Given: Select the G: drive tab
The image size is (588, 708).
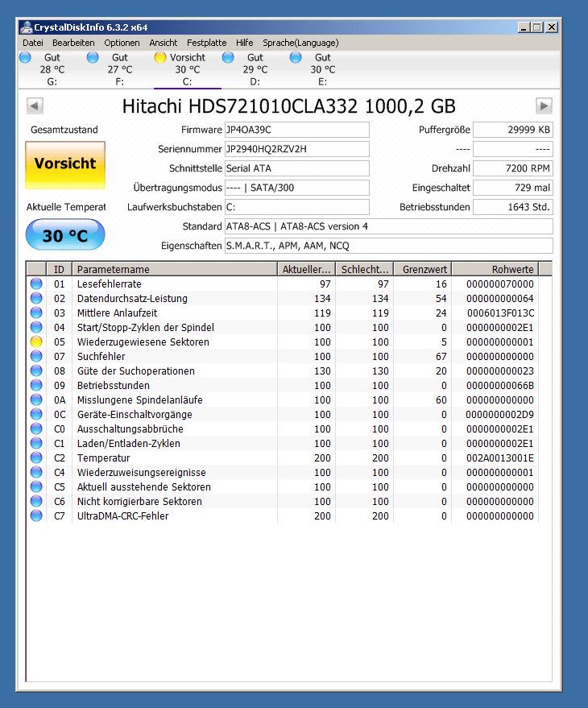Looking at the screenshot, I should (x=52, y=69).
